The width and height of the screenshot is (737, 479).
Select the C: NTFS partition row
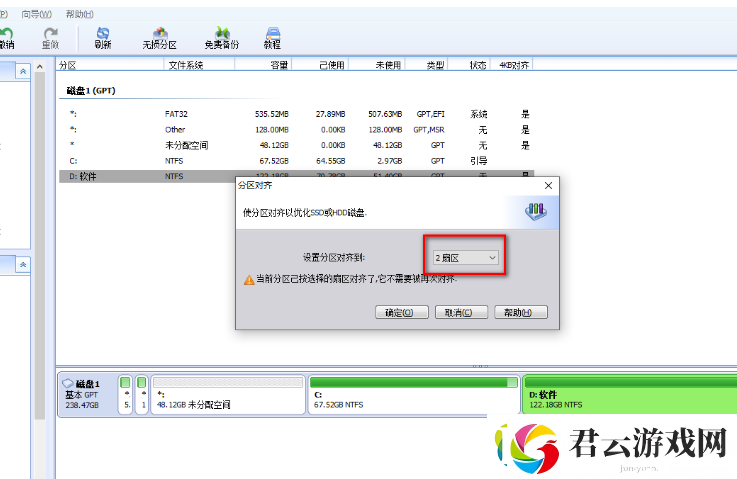tap(297, 161)
